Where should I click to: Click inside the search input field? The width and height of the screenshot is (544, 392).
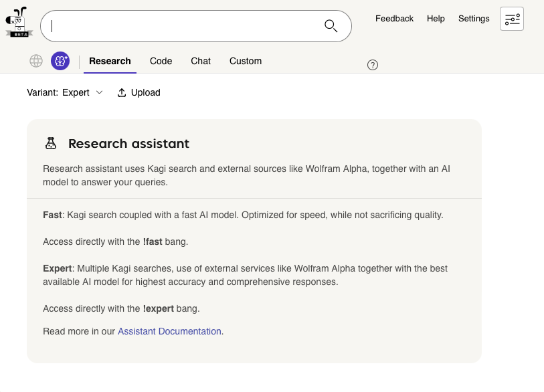pos(187,25)
